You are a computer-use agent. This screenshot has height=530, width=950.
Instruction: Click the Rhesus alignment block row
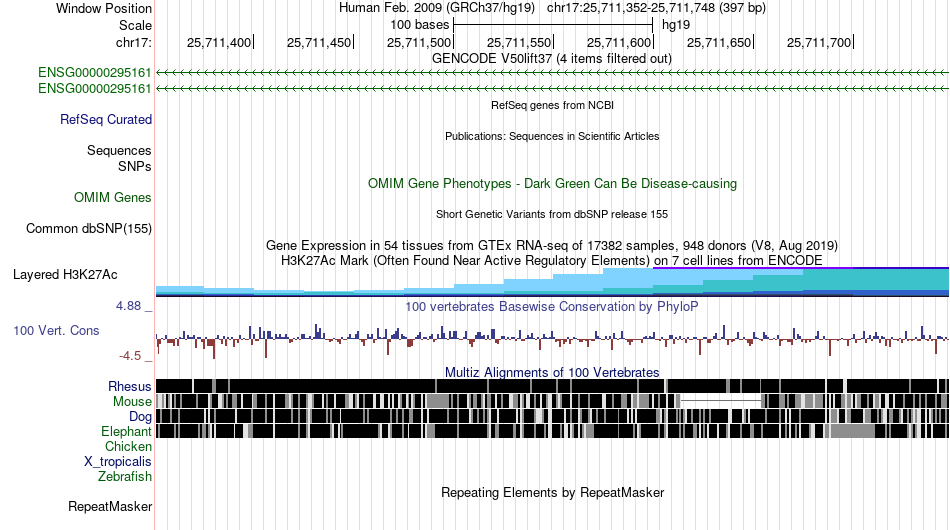pos(552,386)
